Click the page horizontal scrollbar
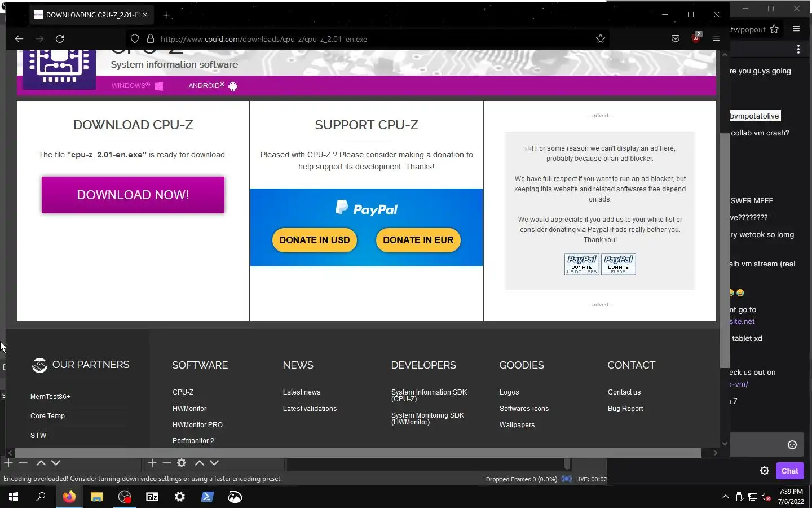 [358, 453]
